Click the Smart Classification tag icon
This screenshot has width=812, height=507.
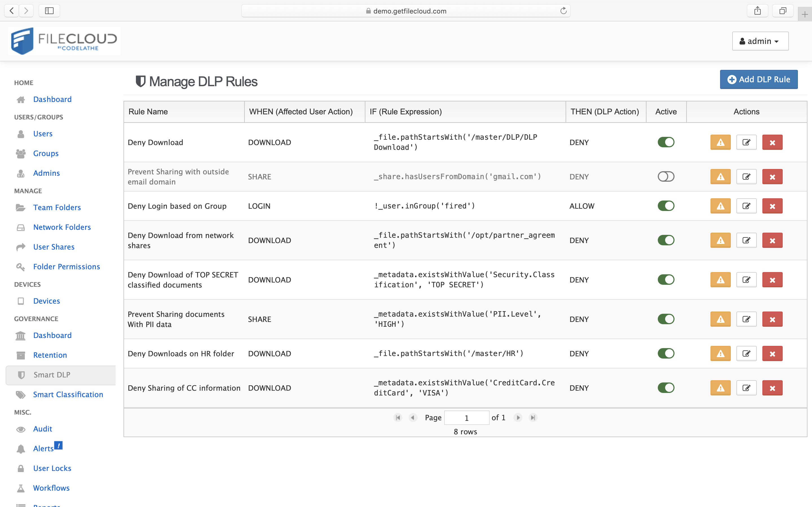pyautogui.click(x=21, y=395)
